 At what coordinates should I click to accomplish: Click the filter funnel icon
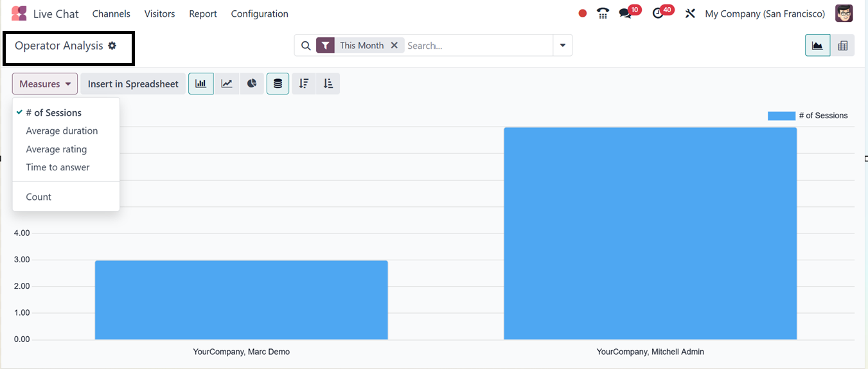(326, 46)
